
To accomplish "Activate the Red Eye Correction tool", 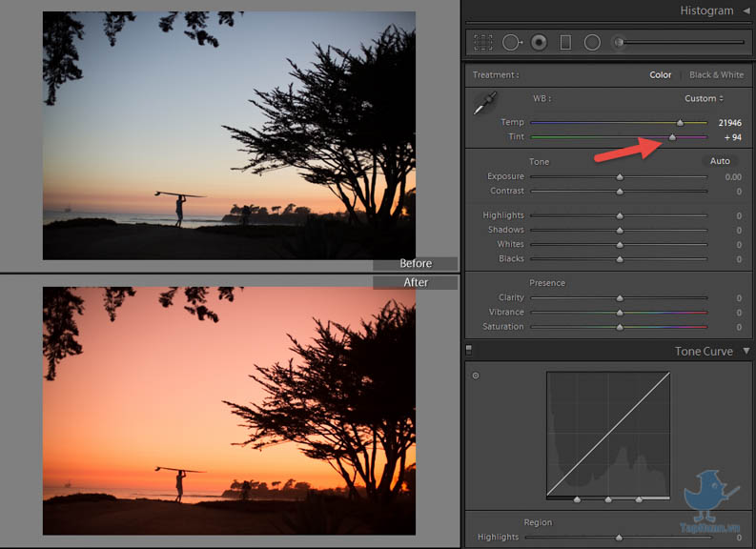I will coord(539,42).
